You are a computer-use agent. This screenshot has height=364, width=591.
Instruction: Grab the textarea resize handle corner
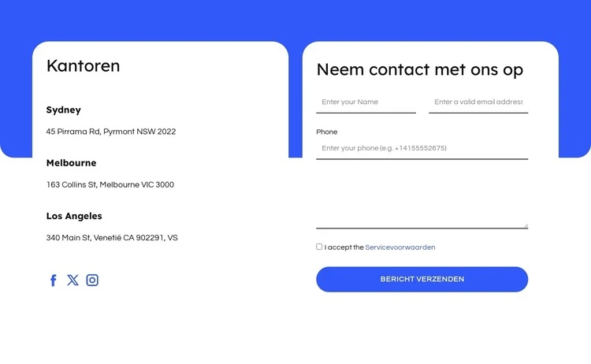(x=526, y=226)
